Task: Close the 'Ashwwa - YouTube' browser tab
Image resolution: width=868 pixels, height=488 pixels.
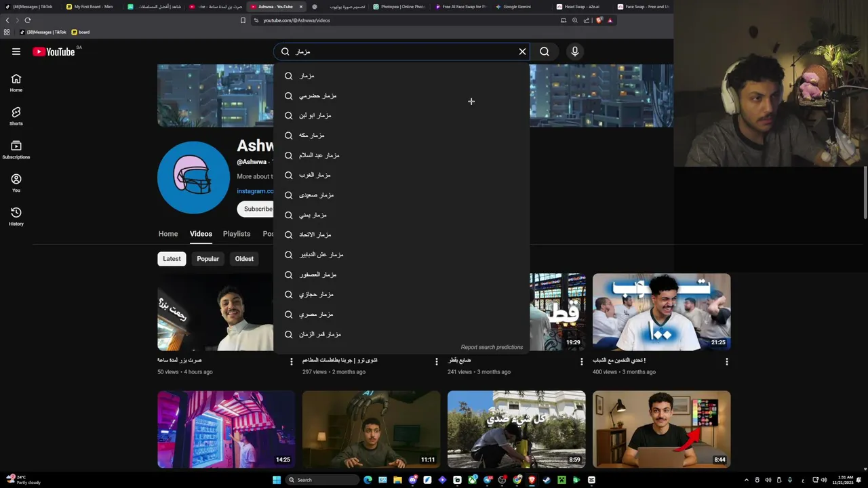Action: tap(301, 6)
